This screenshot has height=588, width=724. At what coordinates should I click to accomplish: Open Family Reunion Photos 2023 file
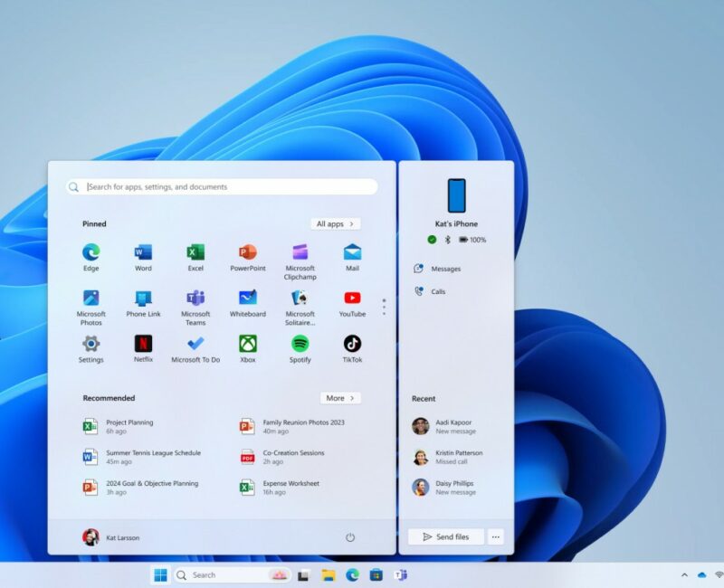click(x=291, y=426)
